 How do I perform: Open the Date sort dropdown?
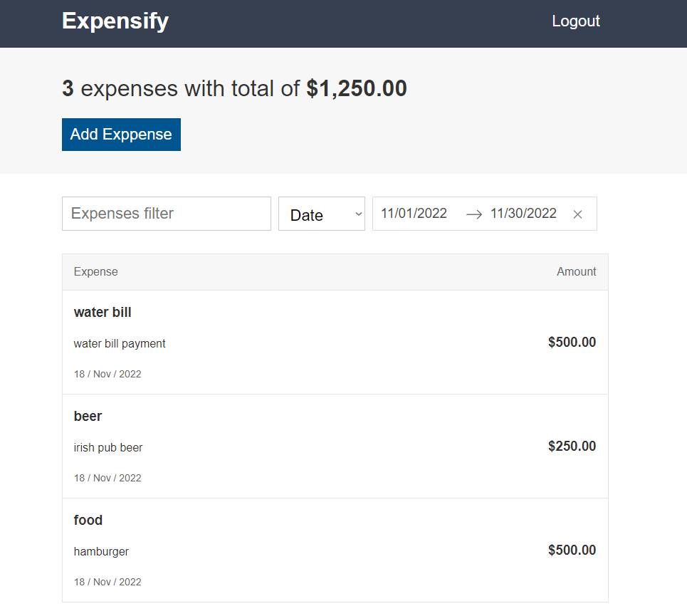point(321,214)
